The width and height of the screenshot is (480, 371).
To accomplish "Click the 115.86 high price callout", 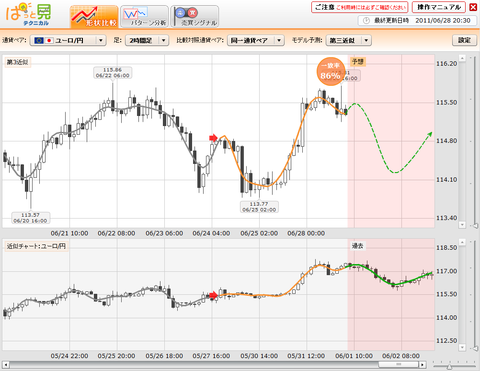I will point(112,73).
